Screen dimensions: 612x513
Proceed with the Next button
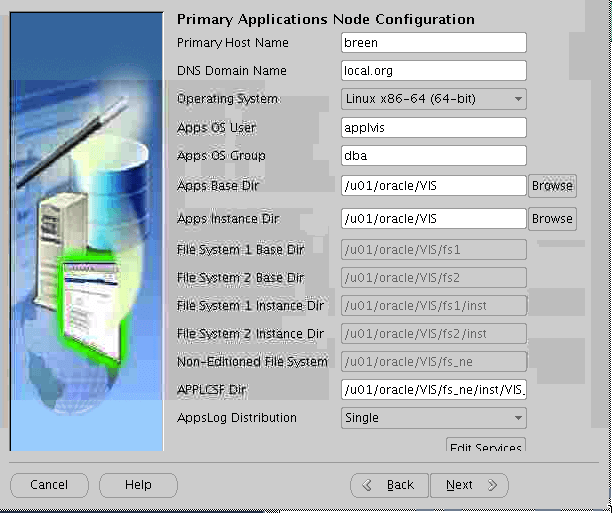tap(469, 485)
